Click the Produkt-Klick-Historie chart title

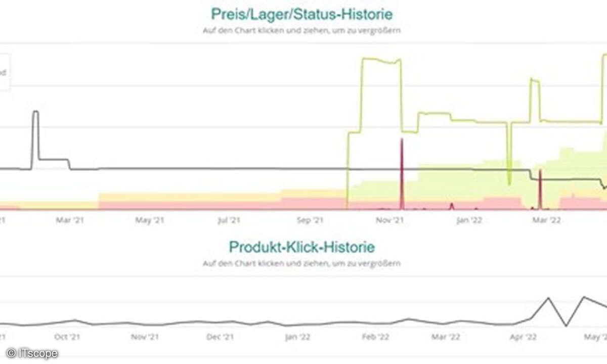[x=302, y=247]
